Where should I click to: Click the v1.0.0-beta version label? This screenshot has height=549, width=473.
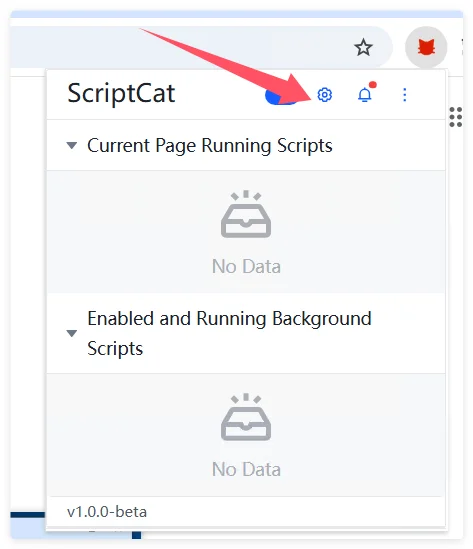click(x=107, y=512)
